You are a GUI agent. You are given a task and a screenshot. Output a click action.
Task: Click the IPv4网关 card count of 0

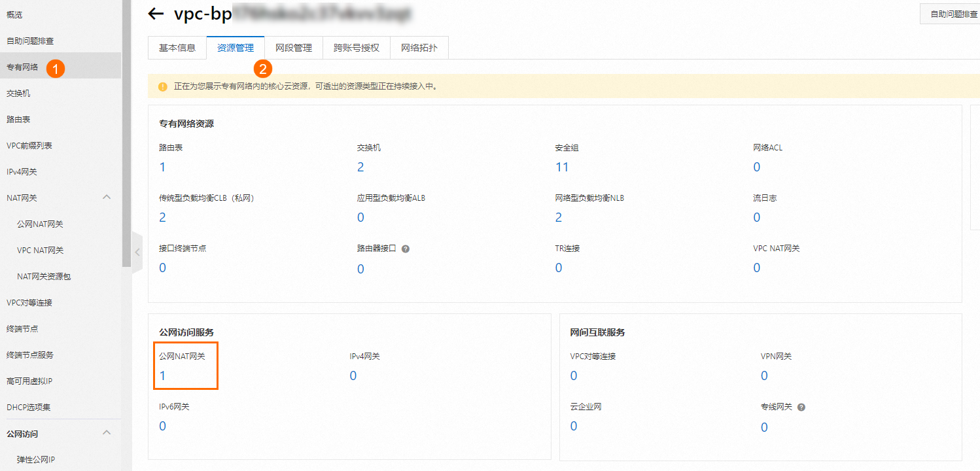click(353, 375)
